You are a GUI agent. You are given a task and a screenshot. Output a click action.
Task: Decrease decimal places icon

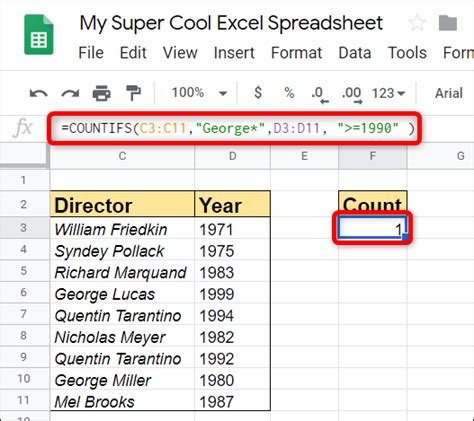[x=320, y=95]
